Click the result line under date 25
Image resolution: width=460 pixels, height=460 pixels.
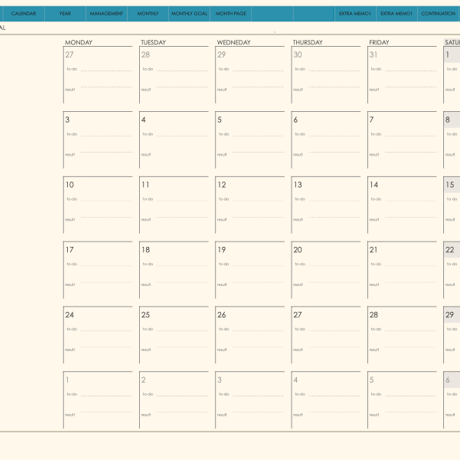coord(182,347)
